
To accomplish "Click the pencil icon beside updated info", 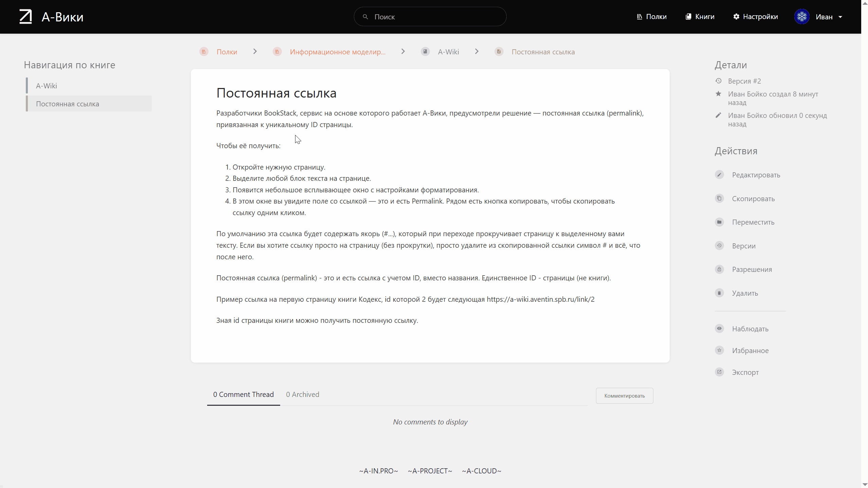I will pyautogui.click(x=718, y=115).
